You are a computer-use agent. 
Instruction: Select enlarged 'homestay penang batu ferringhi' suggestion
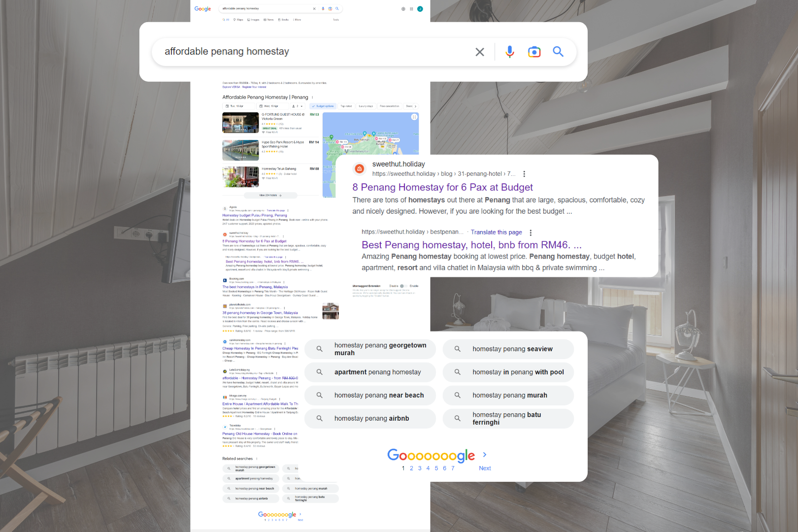point(508,418)
